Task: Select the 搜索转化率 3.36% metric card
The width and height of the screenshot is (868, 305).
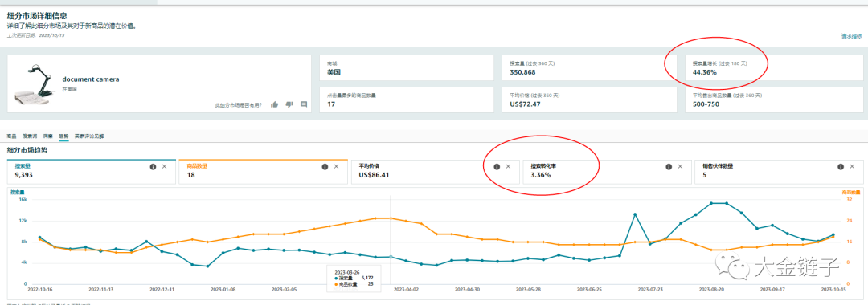Action: [608, 172]
